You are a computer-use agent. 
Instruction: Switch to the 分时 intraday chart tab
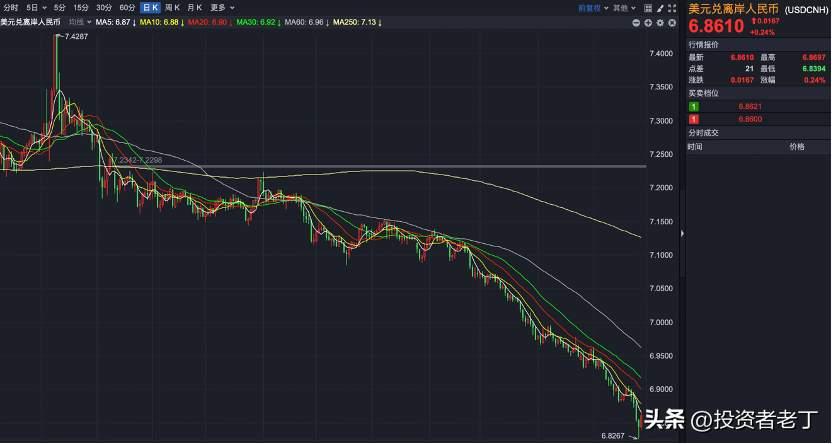[11, 8]
